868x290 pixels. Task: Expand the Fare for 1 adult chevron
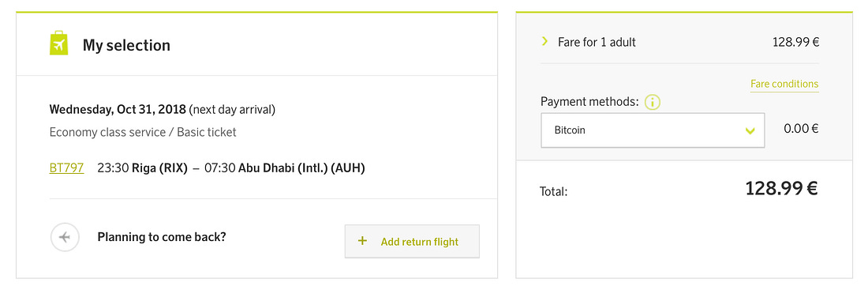[544, 41]
